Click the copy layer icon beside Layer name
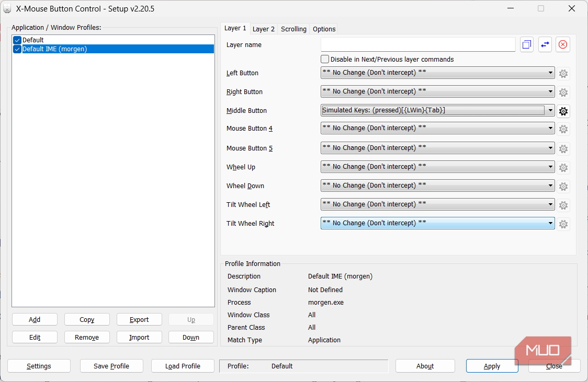Screen dimensions: 588x382 526,44
